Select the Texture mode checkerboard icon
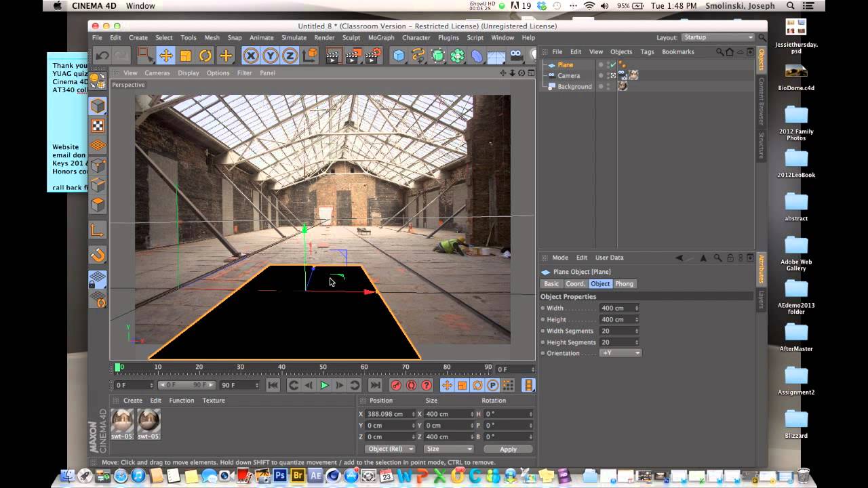Image resolution: width=868 pixels, height=488 pixels. click(98, 125)
